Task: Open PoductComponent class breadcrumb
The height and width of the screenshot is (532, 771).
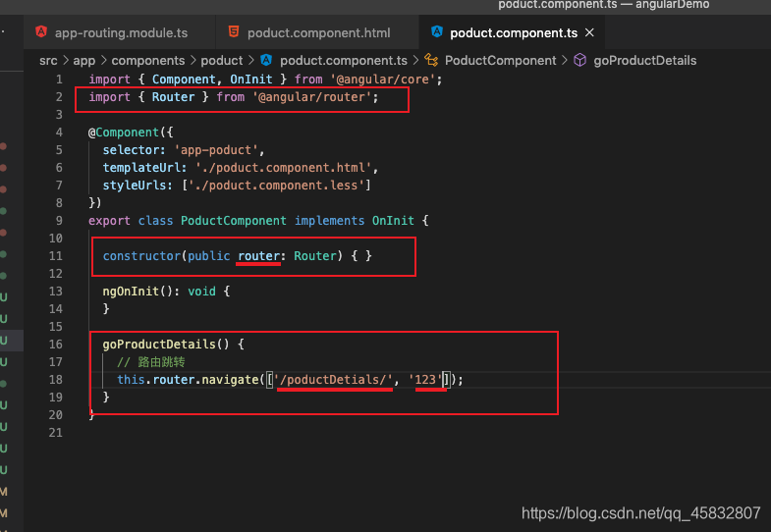Action: click(500, 61)
